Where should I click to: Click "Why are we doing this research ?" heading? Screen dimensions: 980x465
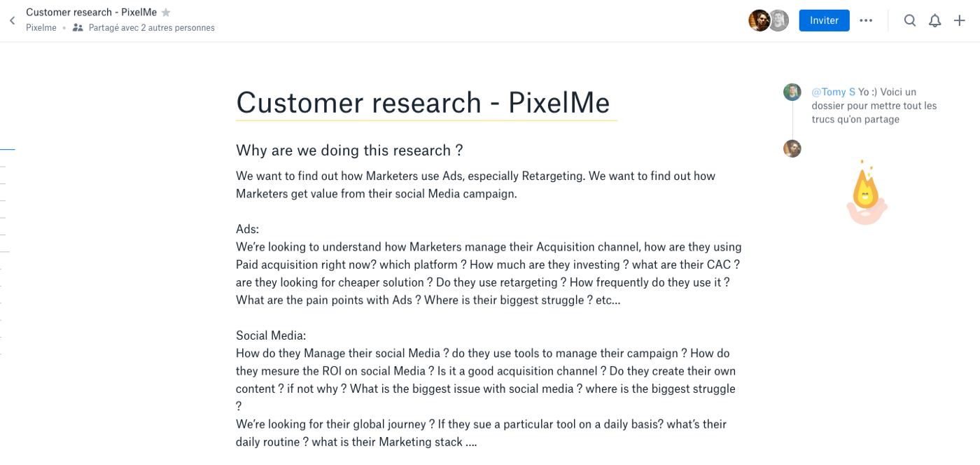(x=349, y=151)
